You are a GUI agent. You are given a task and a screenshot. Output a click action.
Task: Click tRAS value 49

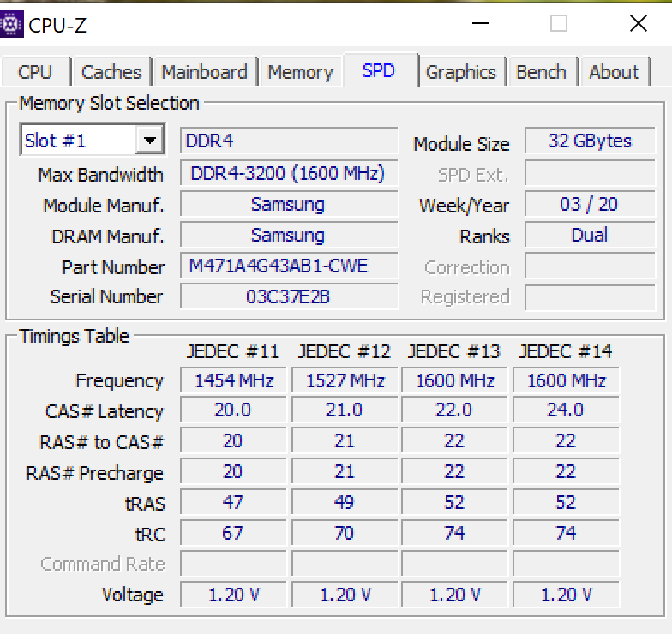345,502
